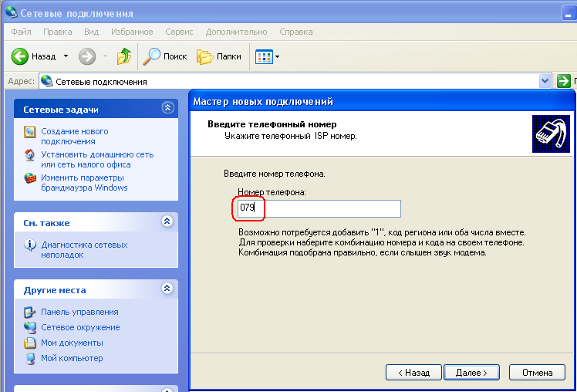Image resolution: width=577 pixels, height=392 pixels.
Task: Collapse the Другие места panel
Action: pos(167,288)
